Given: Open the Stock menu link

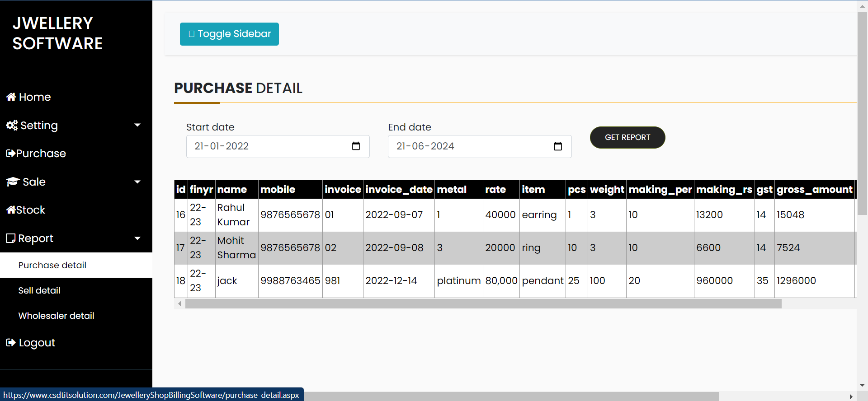Looking at the screenshot, I should [31, 210].
